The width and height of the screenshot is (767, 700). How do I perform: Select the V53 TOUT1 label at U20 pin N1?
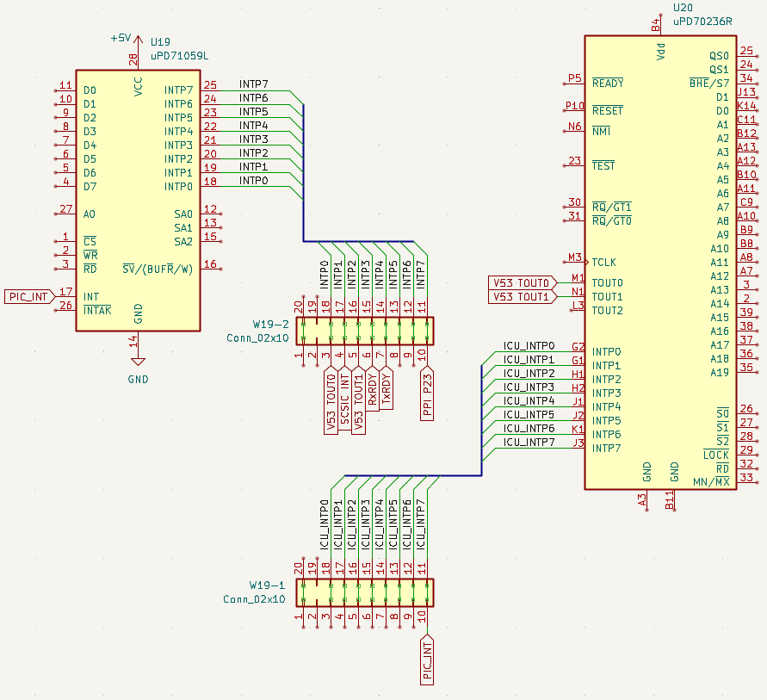tap(522, 297)
